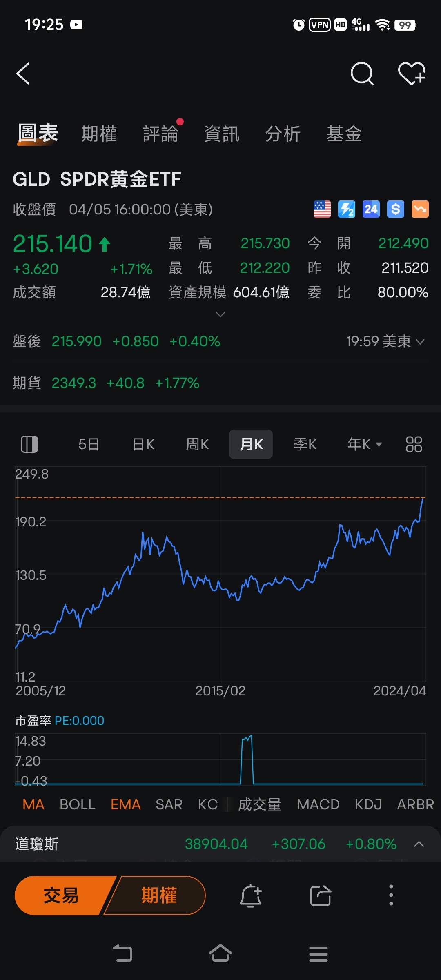
Task: Toggle the MA indicator
Action: [x=33, y=804]
